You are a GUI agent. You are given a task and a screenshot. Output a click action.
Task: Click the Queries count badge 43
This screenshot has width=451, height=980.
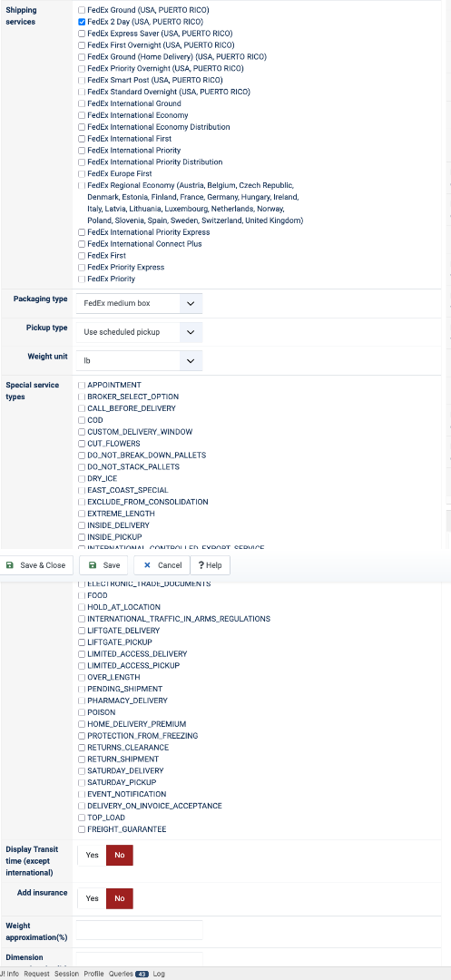pyautogui.click(x=142, y=974)
